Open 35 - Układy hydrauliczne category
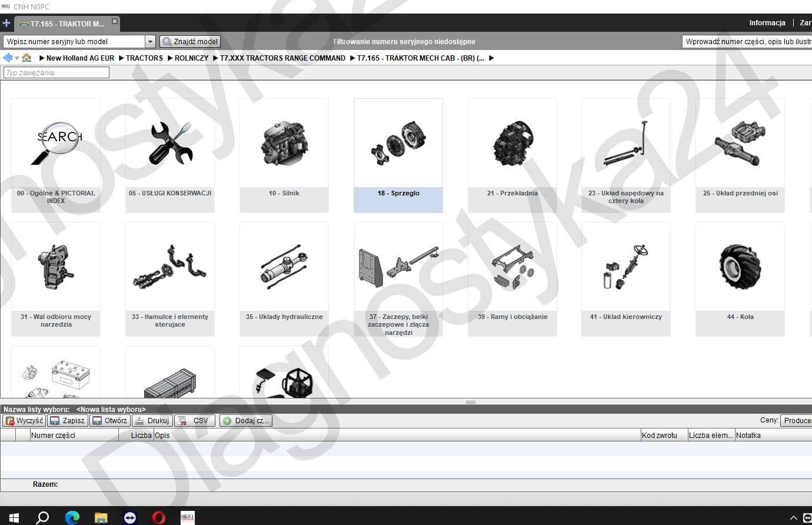 (284, 279)
